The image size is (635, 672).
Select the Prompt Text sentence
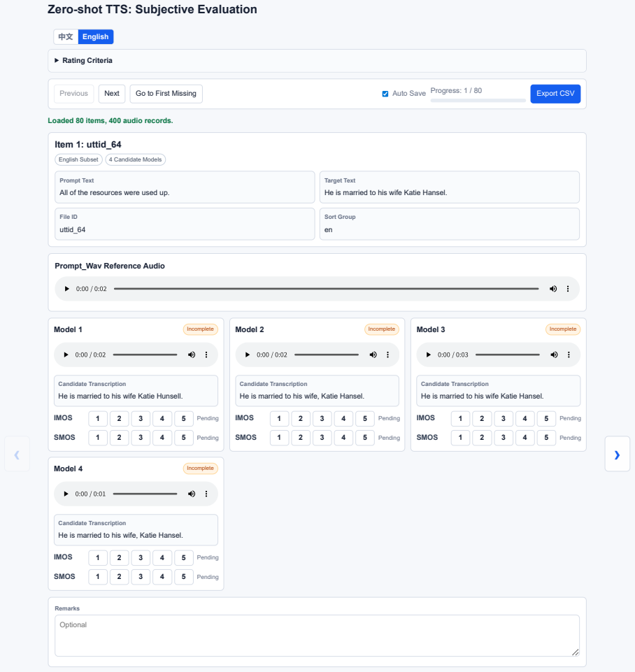[x=115, y=193]
